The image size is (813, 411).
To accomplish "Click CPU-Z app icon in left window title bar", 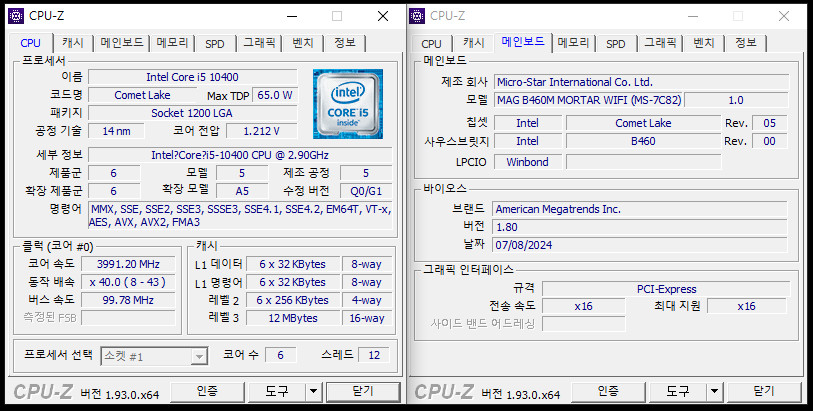I will point(16,16).
